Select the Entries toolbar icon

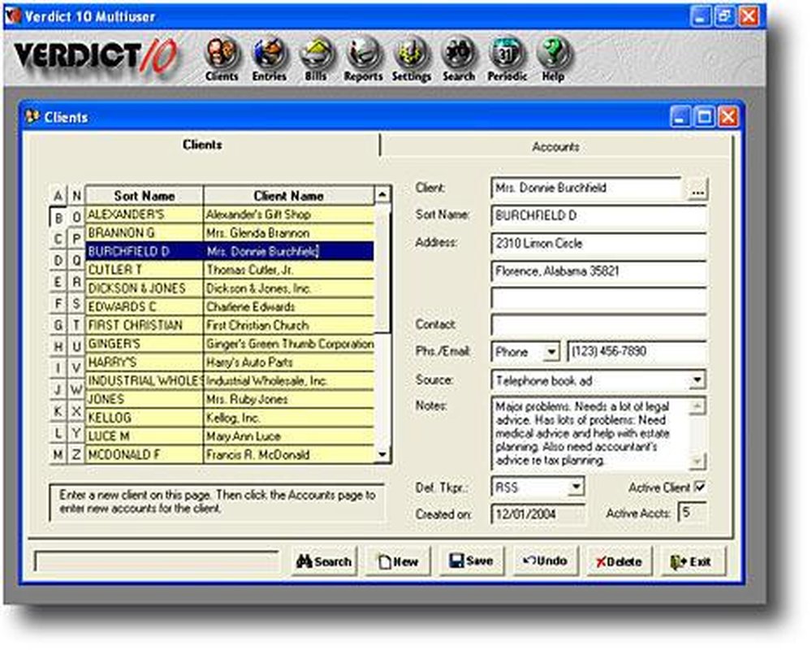[x=270, y=57]
